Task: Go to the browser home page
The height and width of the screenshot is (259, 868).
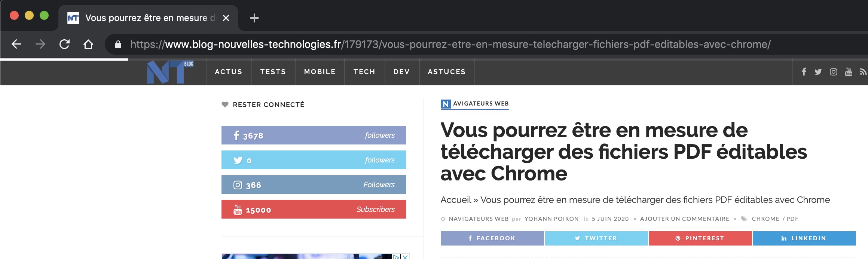Action: pyautogui.click(x=88, y=45)
